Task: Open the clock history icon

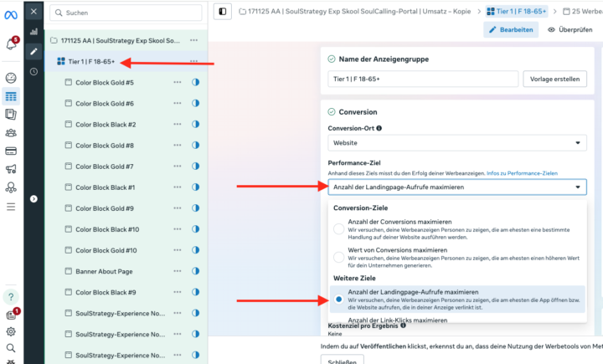Action: click(x=33, y=71)
